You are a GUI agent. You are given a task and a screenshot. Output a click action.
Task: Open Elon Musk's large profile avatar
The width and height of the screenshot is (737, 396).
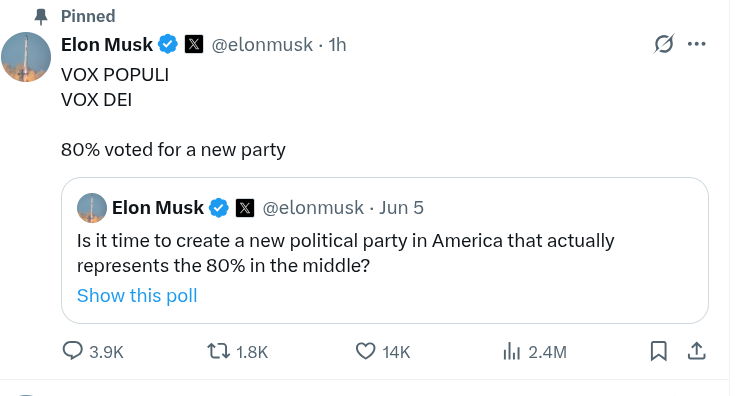point(26,57)
